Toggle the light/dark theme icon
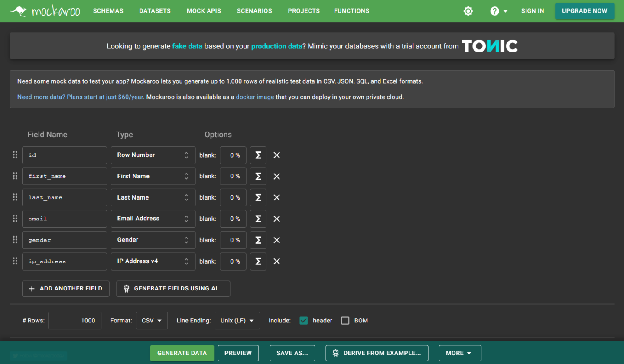 (x=468, y=11)
